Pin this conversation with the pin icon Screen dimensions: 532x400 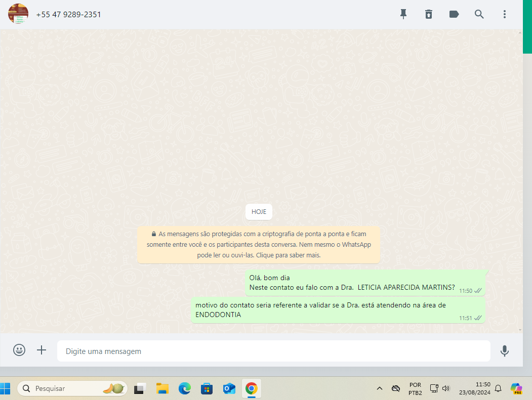click(x=403, y=14)
